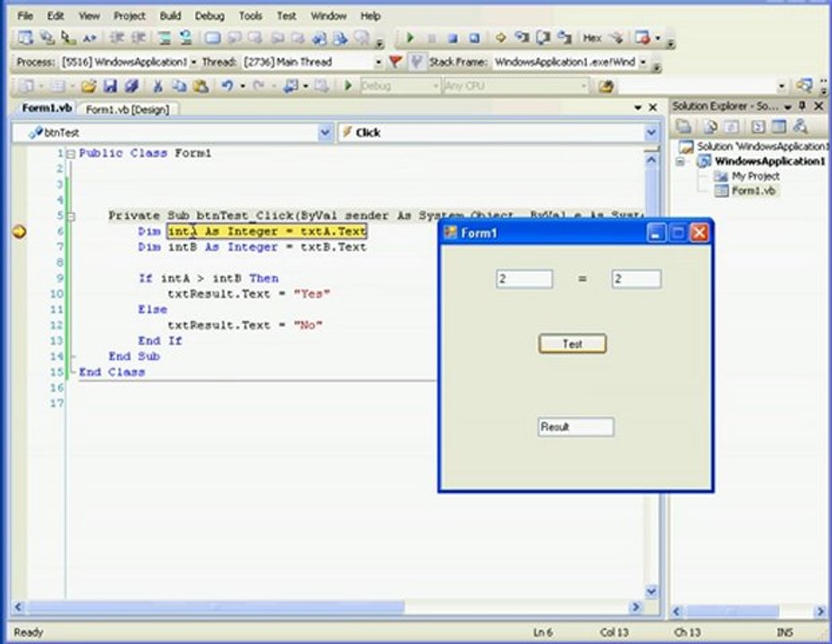Open the Undo history dropdown arrow

click(x=242, y=87)
